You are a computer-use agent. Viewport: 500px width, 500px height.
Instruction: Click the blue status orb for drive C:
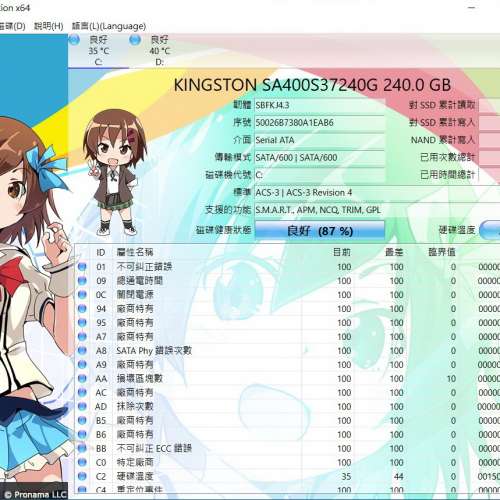[x=74, y=40]
